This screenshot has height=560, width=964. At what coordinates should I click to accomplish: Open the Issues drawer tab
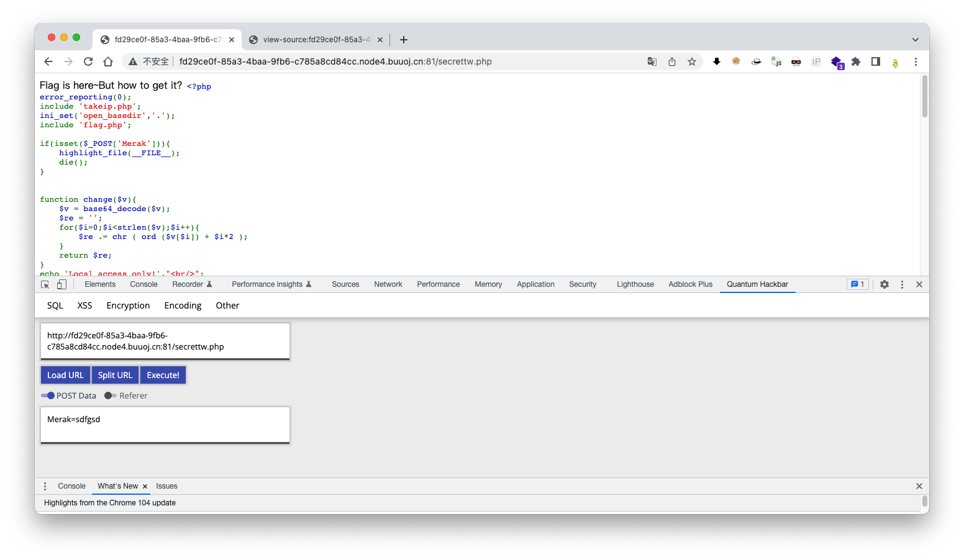[x=166, y=486]
